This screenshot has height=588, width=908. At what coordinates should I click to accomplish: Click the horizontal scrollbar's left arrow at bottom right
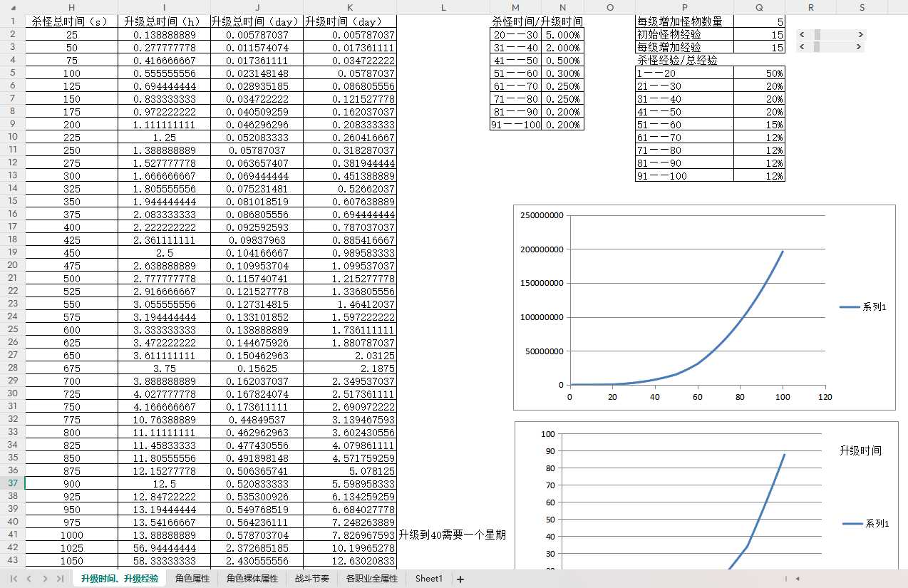click(x=798, y=579)
